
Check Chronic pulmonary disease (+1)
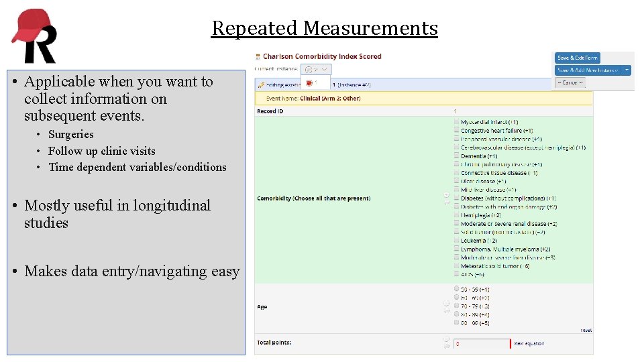point(456,164)
